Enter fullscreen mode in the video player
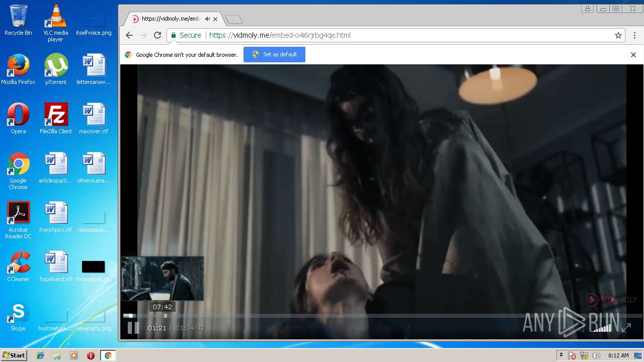Screen dimensions: 644x362 click(626, 328)
